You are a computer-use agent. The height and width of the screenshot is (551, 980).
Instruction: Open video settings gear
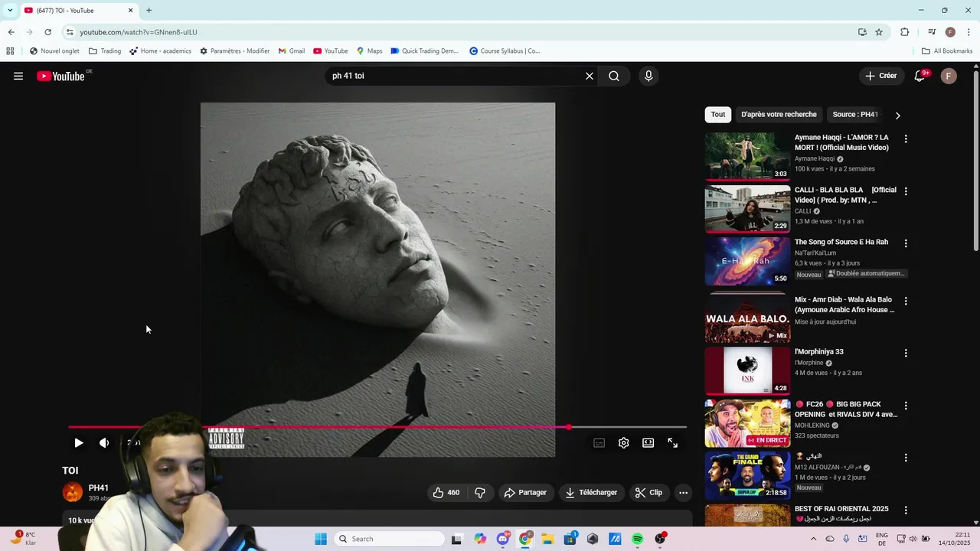[x=624, y=442]
